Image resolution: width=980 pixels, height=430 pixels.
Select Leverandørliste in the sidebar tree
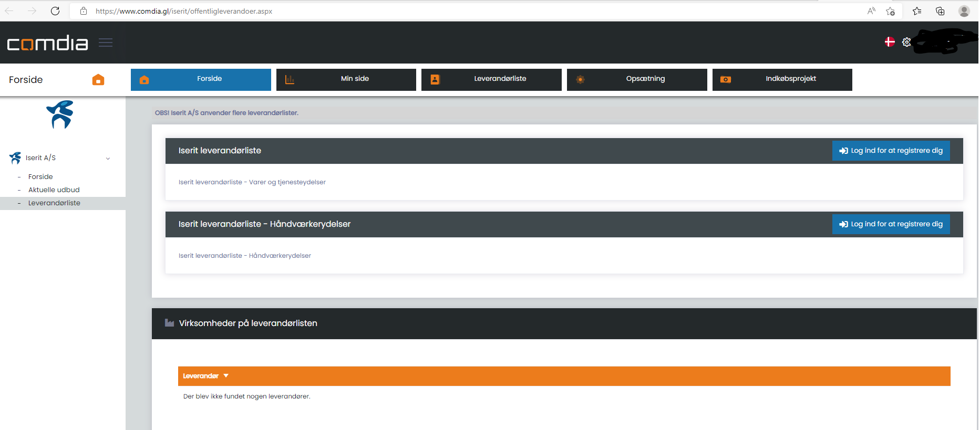54,203
